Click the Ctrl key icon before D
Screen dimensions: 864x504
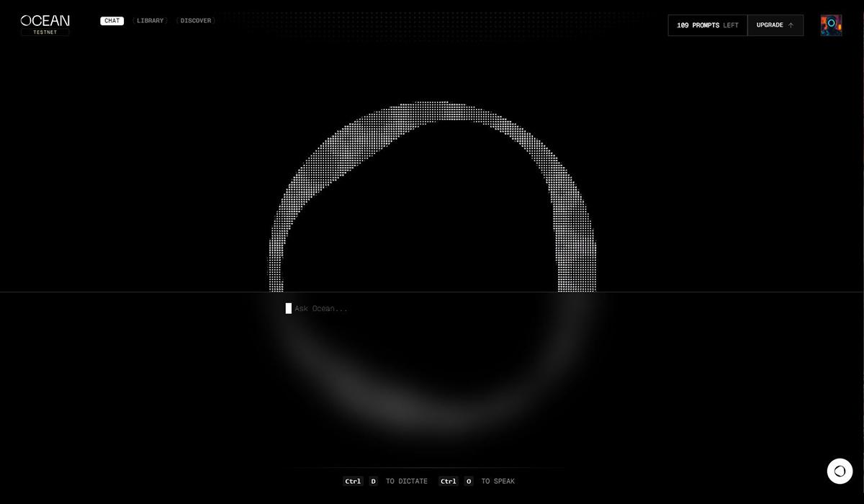click(x=353, y=481)
